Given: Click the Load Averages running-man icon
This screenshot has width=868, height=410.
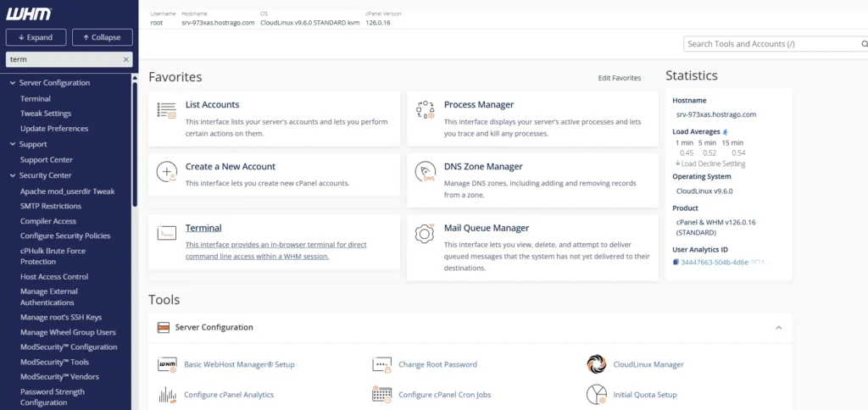Looking at the screenshot, I should tap(726, 131).
